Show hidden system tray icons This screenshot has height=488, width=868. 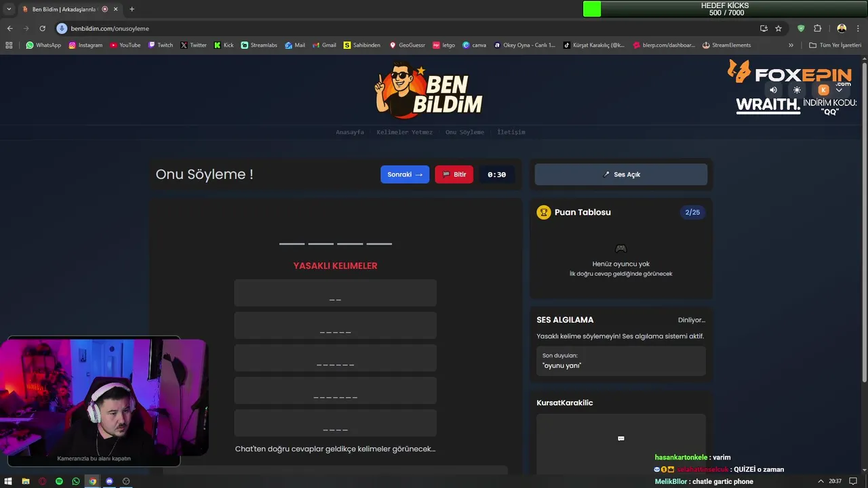click(x=821, y=481)
